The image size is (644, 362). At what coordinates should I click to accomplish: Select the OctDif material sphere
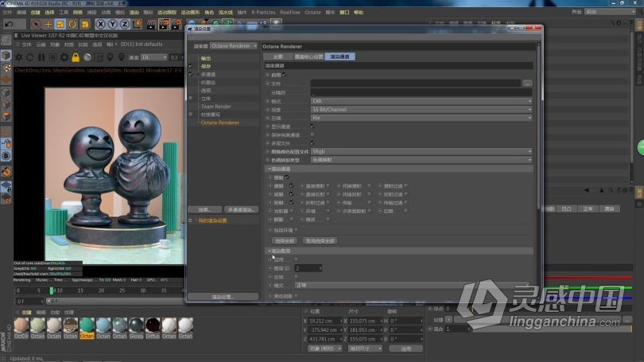21,325
